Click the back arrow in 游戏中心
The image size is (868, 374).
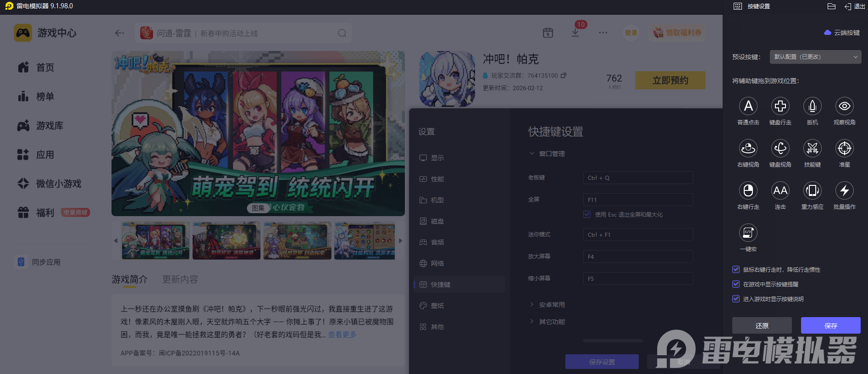point(120,33)
